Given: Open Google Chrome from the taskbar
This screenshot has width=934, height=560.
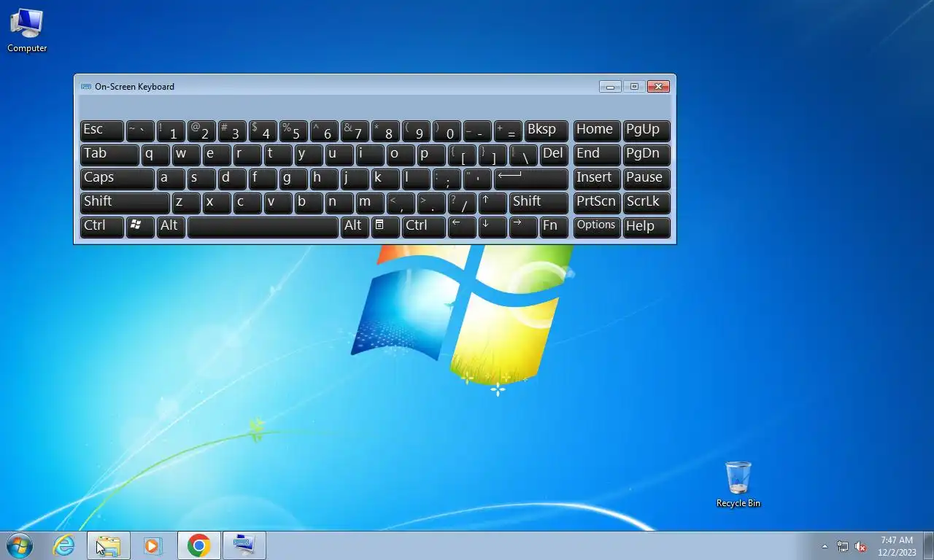Looking at the screenshot, I should (x=198, y=545).
